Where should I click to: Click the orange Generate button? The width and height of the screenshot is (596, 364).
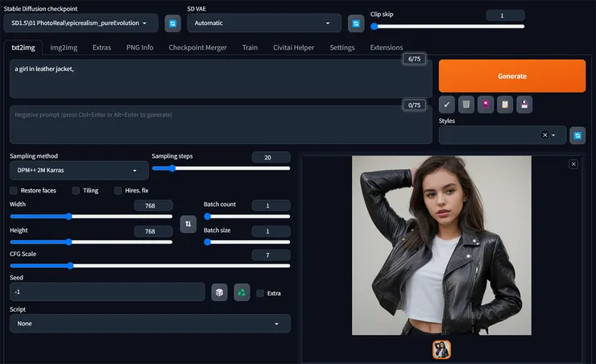click(512, 76)
